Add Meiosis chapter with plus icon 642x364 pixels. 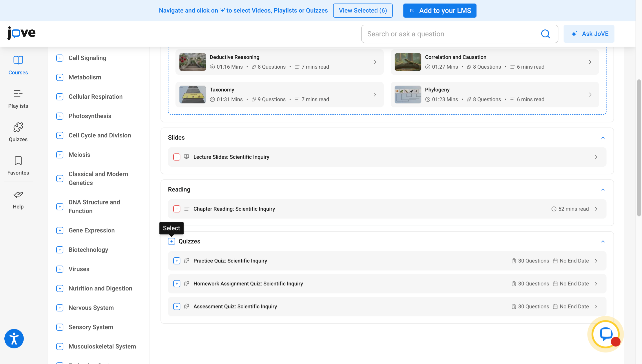60,155
